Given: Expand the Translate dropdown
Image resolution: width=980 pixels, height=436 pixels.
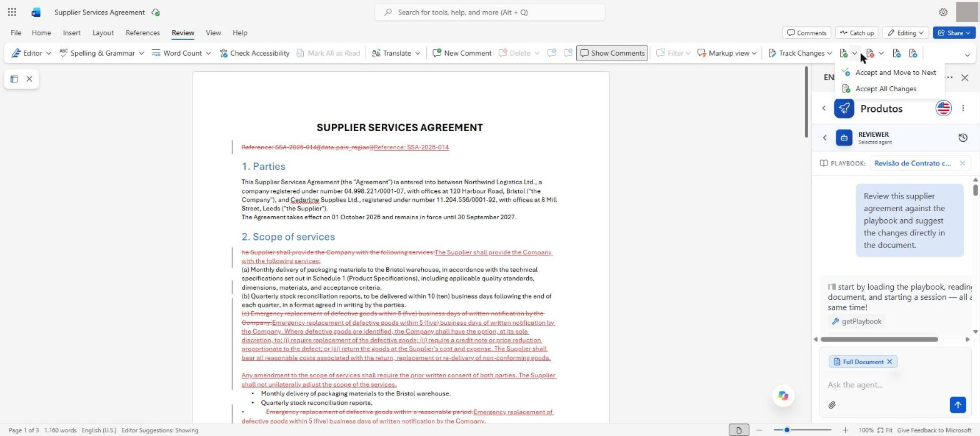Looking at the screenshot, I should [x=417, y=53].
